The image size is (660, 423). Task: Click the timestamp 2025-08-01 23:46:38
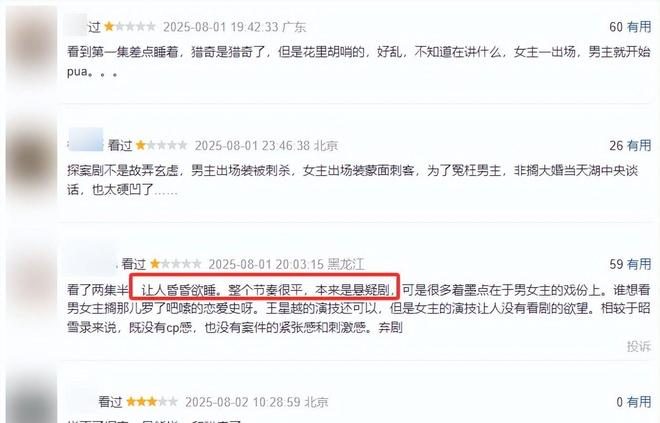pyautogui.click(x=252, y=146)
